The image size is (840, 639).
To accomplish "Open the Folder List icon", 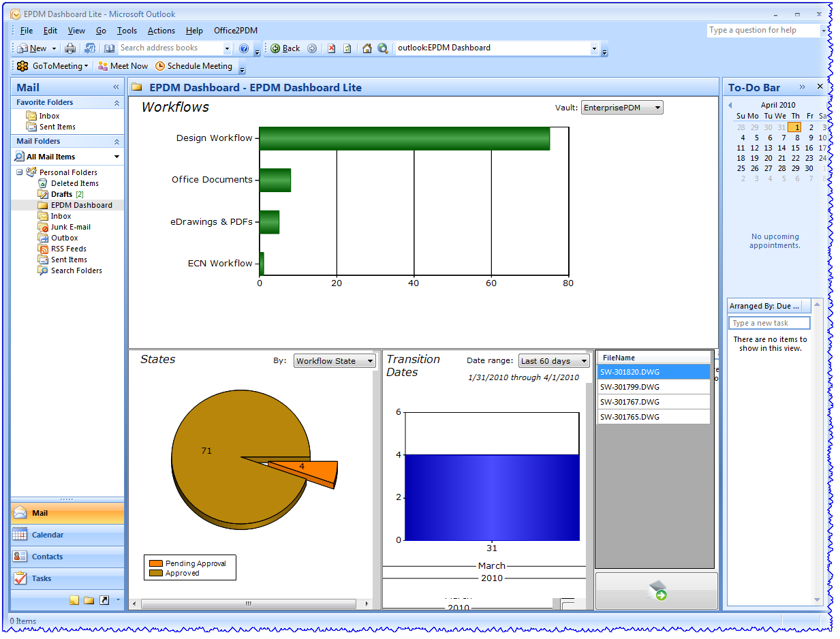I will pyautogui.click(x=89, y=600).
